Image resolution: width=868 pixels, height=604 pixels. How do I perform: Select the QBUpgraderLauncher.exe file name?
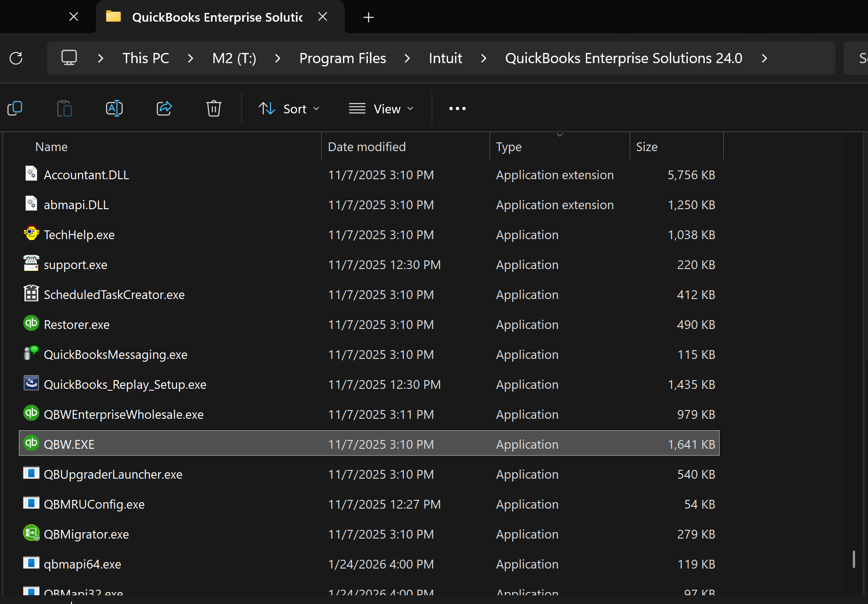[x=113, y=475]
